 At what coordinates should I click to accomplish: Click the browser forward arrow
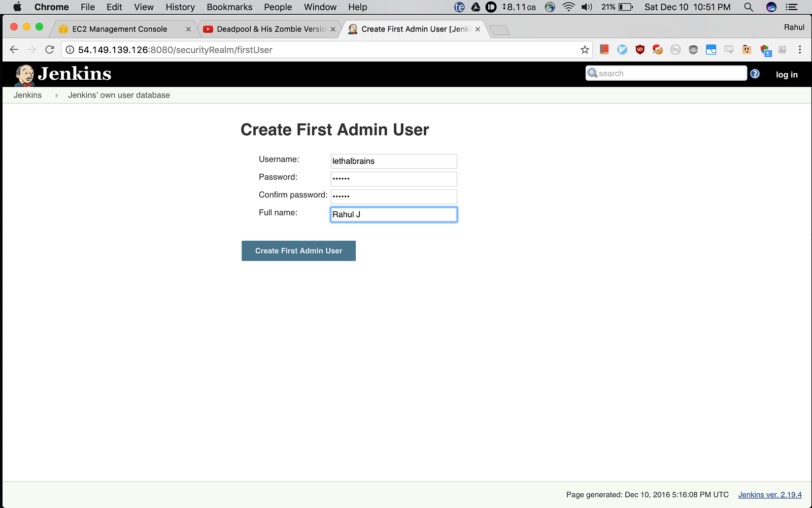(x=31, y=49)
